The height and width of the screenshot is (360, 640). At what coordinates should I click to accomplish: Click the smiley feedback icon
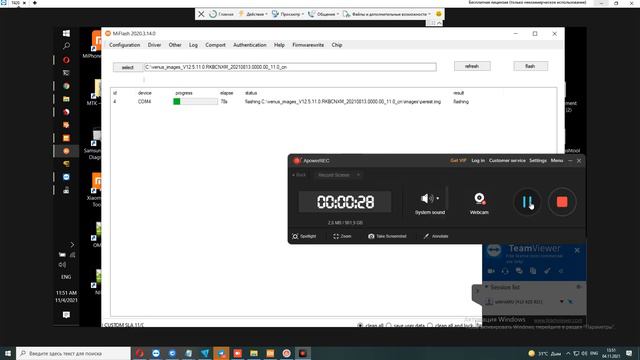(x=438, y=14)
